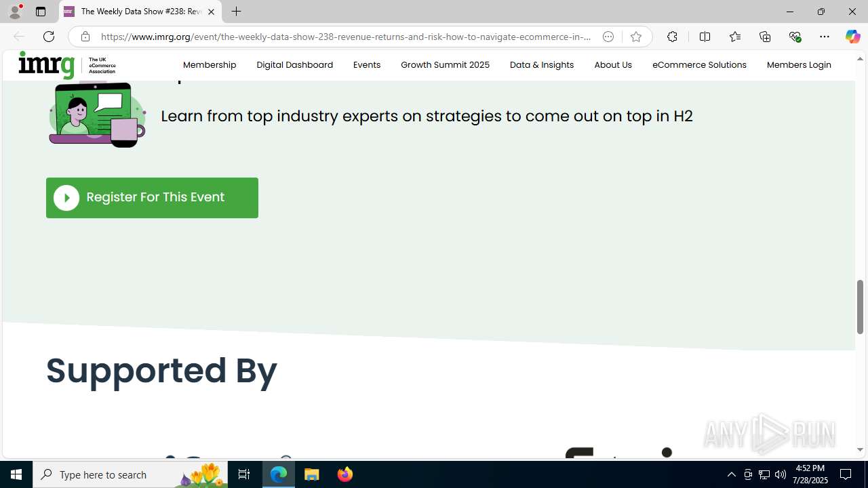
Task: Click the volume speaker tray icon
Action: (781, 474)
